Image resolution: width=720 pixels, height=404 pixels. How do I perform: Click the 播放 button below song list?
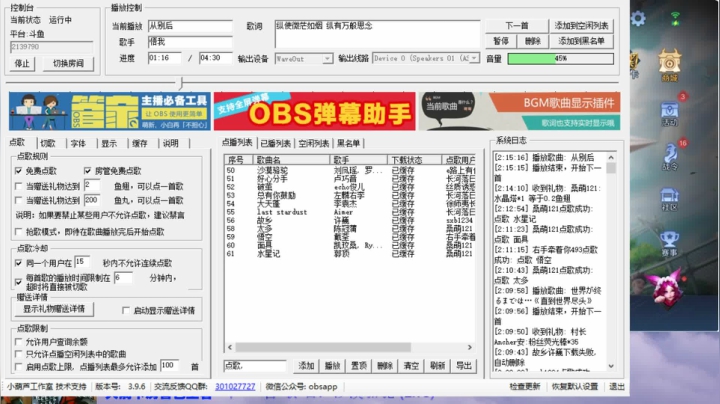click(x=332, y=365)
